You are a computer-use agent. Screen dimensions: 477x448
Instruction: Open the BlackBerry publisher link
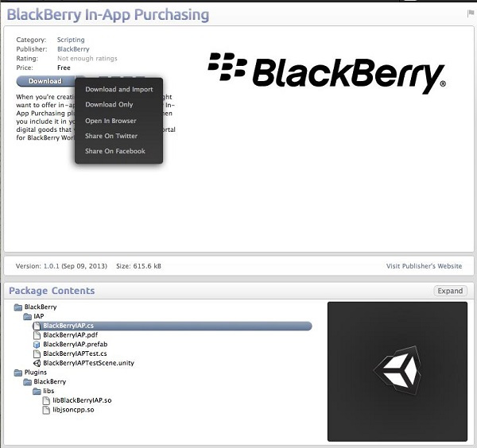(73, 49)
